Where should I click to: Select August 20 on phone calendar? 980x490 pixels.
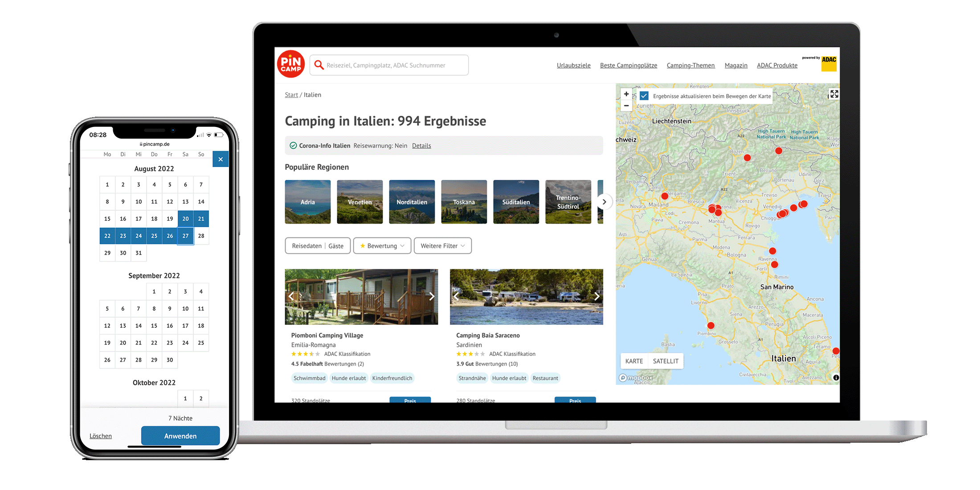pos(185,219)
